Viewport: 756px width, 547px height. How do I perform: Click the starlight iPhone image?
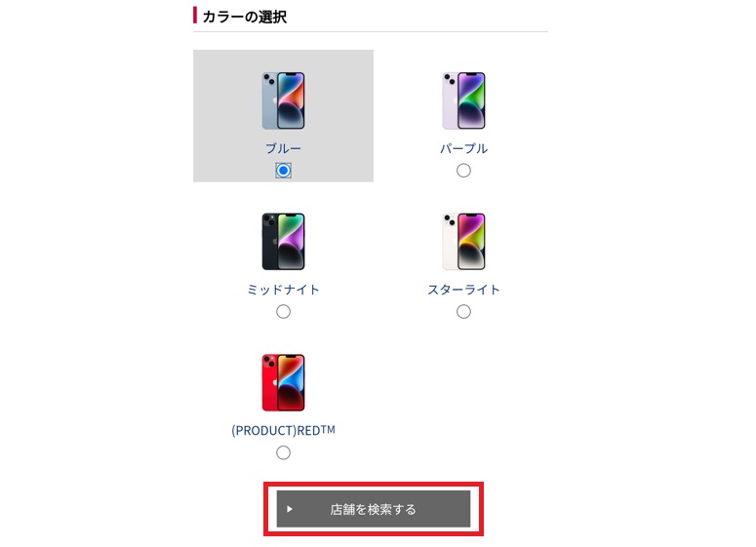click(463, 242)
